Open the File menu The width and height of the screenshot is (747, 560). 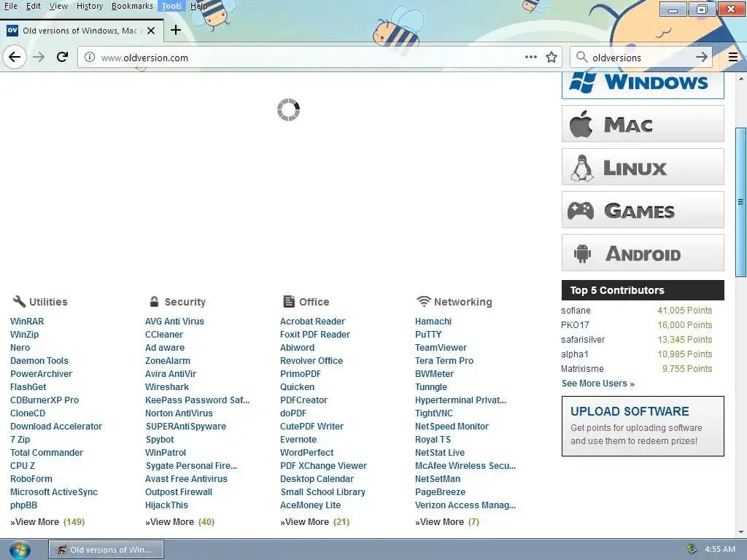[x=10, y=6]
